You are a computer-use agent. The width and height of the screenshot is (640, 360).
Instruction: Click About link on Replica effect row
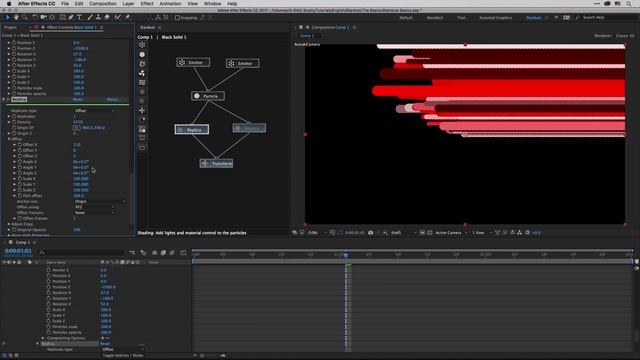coord(113,99)
